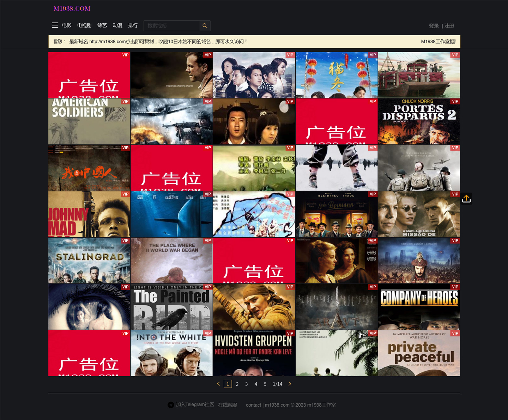Open the archer with headband poster
Viewport: 508px width, 420px height.
coord(254,307)
